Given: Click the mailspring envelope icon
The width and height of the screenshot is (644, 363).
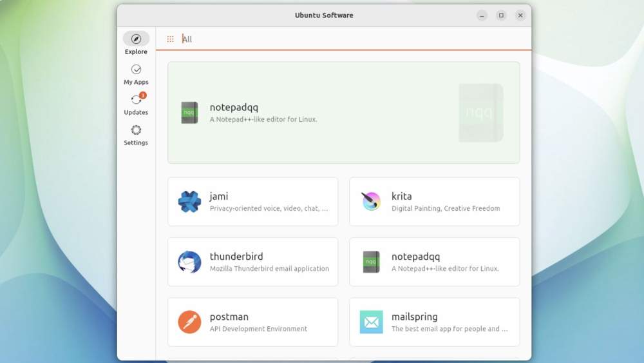Looking at the screenshot, I should click(372, 322).
